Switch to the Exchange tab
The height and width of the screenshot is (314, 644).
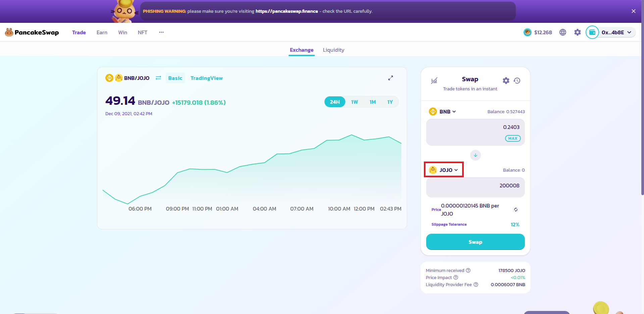tap(302, 50)
